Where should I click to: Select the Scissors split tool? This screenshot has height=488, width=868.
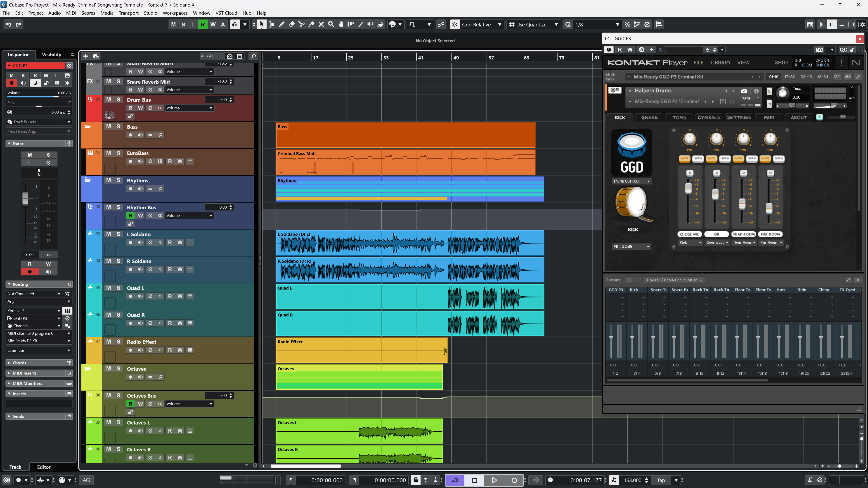coord(301,24)
